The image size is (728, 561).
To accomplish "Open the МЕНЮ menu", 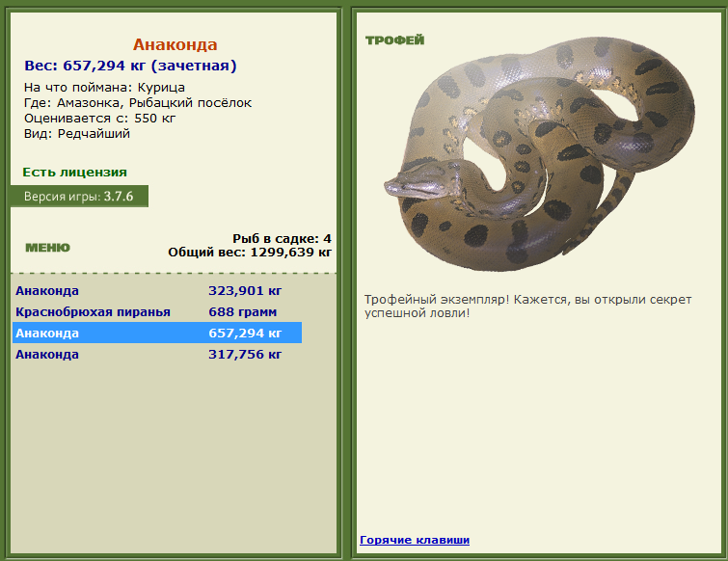I will click(x=48, y=248).
